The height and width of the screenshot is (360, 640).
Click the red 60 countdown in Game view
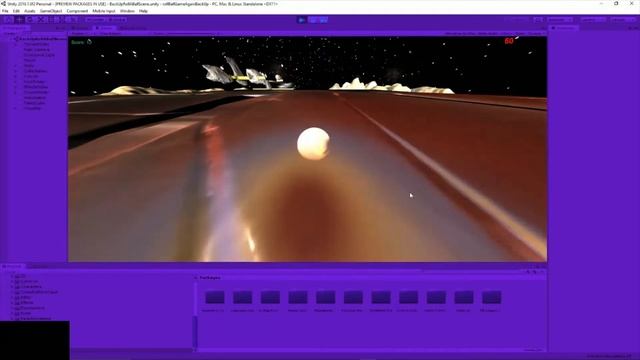point(509,41)
